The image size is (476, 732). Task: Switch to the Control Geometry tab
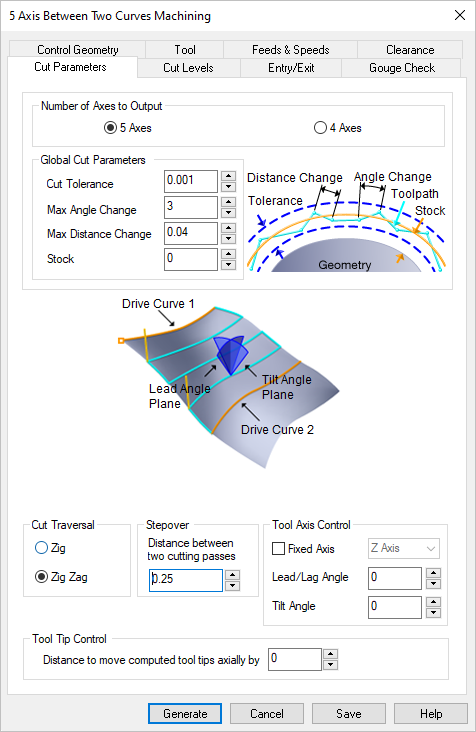click(x=77, y=49)
